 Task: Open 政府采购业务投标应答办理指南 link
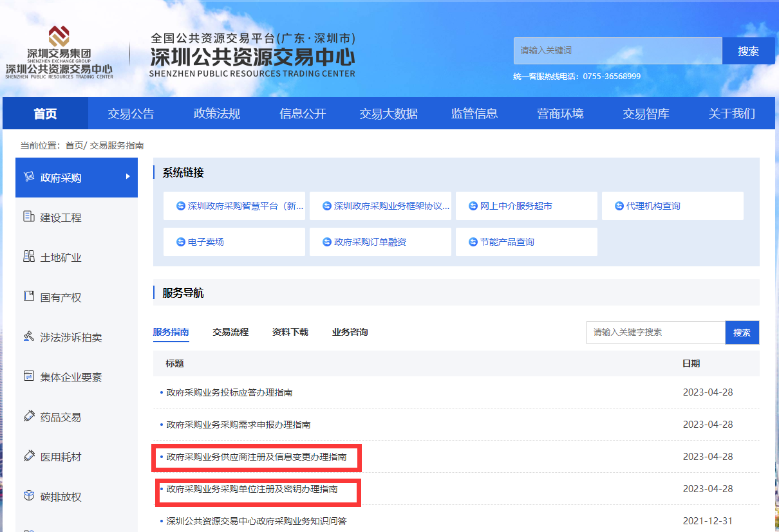(229, 392)
